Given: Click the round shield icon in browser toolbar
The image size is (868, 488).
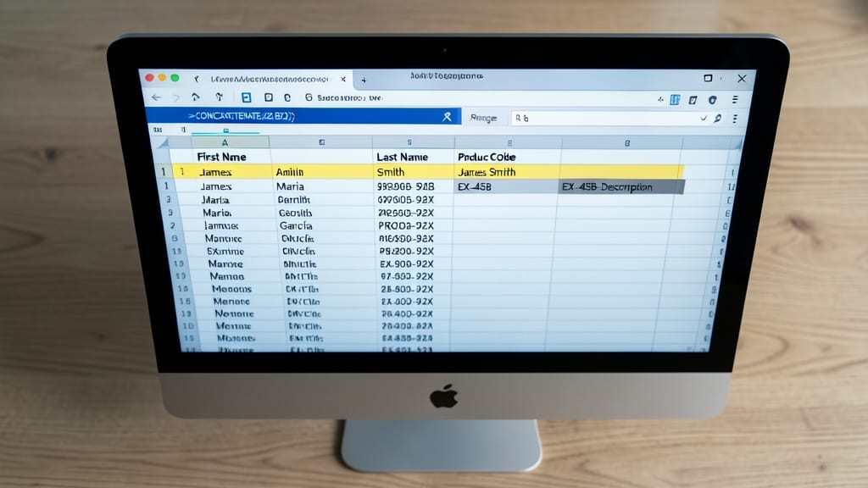Looking at the screenshot, I should click(712, 100).
